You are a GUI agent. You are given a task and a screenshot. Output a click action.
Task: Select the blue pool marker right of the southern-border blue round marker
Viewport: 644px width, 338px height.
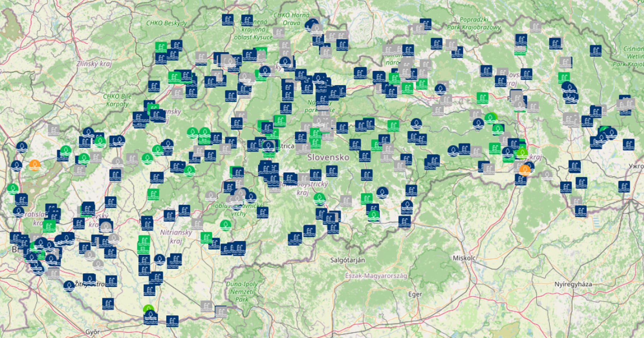(172, 321)
